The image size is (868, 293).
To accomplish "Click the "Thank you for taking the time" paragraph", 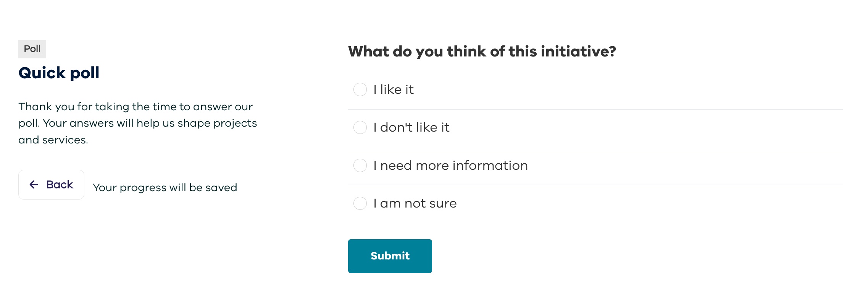I will pos(137,123).
